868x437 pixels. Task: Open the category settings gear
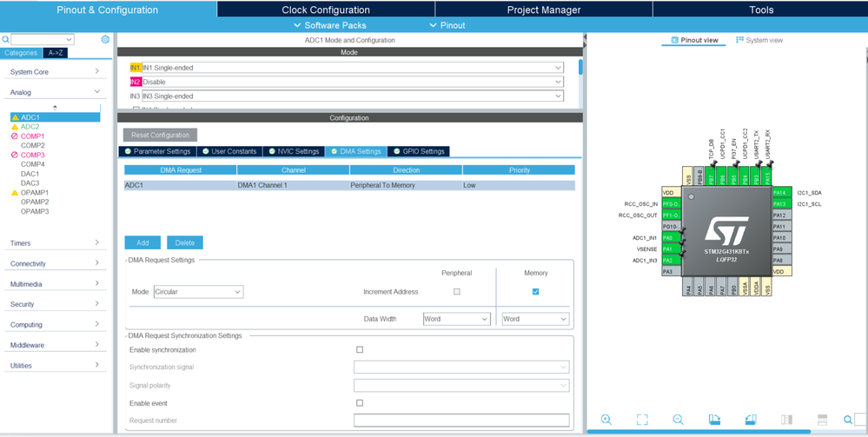coord(105,39)
